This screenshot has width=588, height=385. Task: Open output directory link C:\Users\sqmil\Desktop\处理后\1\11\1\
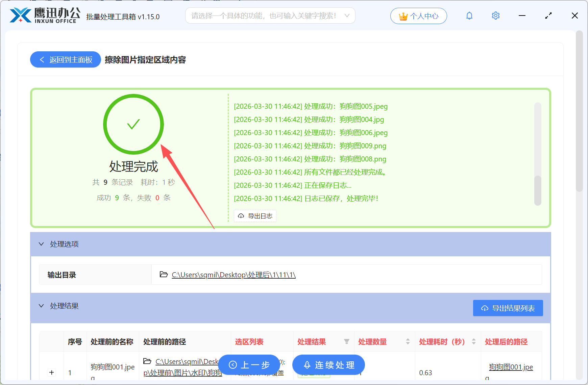point(233,275)
